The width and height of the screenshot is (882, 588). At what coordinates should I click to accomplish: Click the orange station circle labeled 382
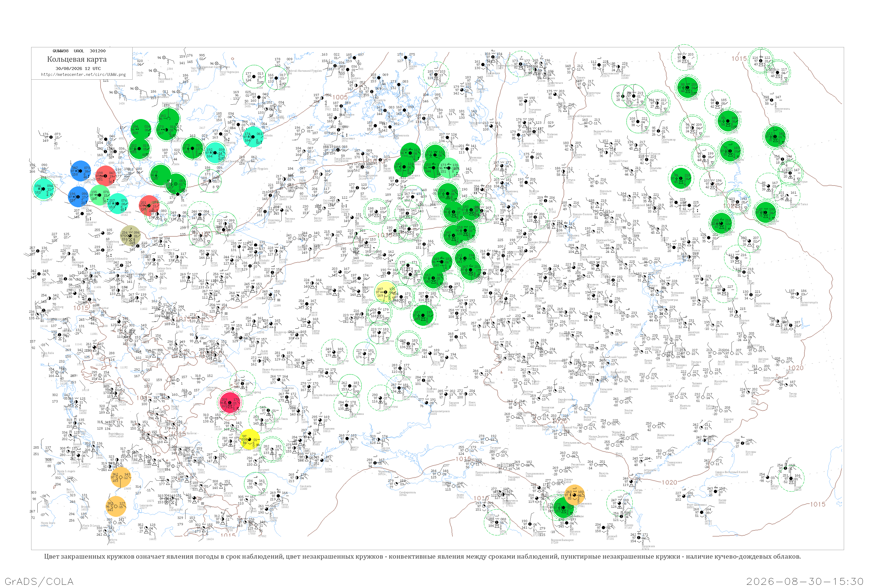tap(116, 506)
